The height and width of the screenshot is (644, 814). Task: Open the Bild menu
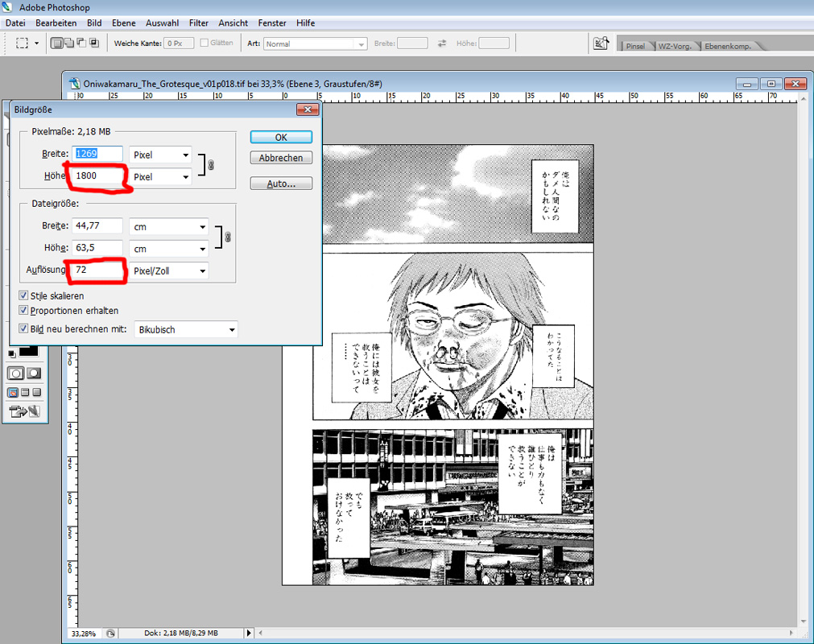click(x=94, y=23)
